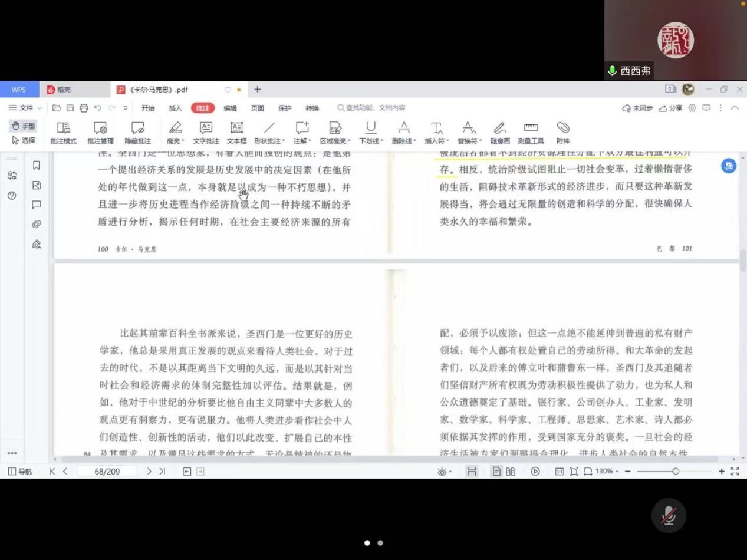Open the bookmark panel in left sidebar
This screenshot has height=560, width=747.
coord(37,166)
